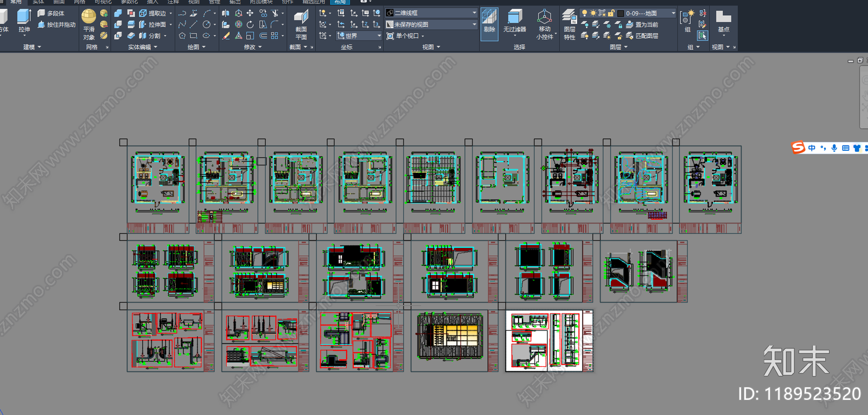Click the 置为当前 make current button
Image resolution: width=868 pixels, height=415 pixels.
[x=642, y=24]
